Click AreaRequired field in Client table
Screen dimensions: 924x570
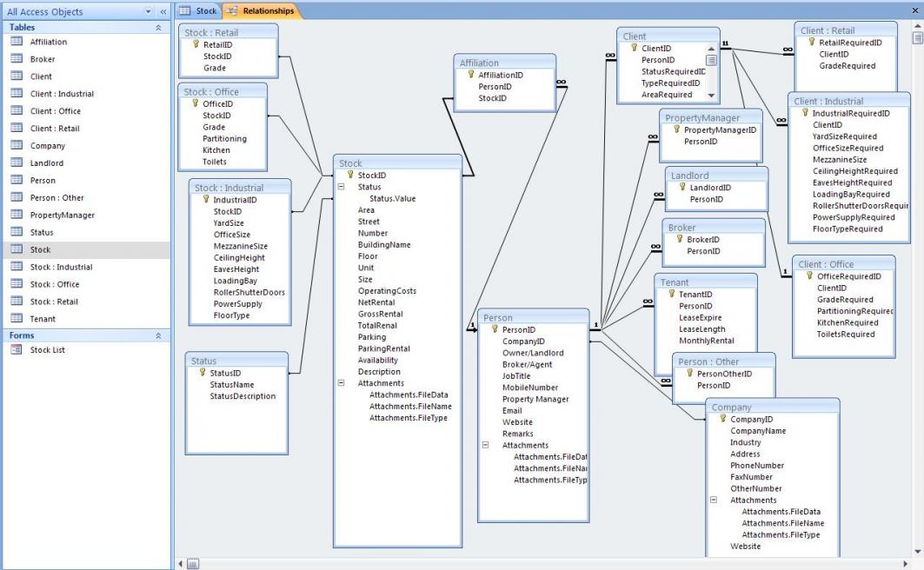point(667,94)
